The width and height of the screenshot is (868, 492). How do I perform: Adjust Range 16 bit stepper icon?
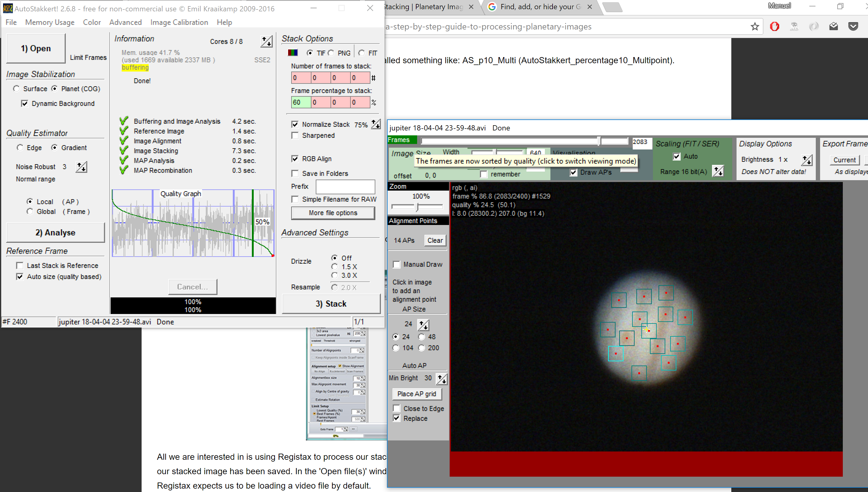(718, 171)
